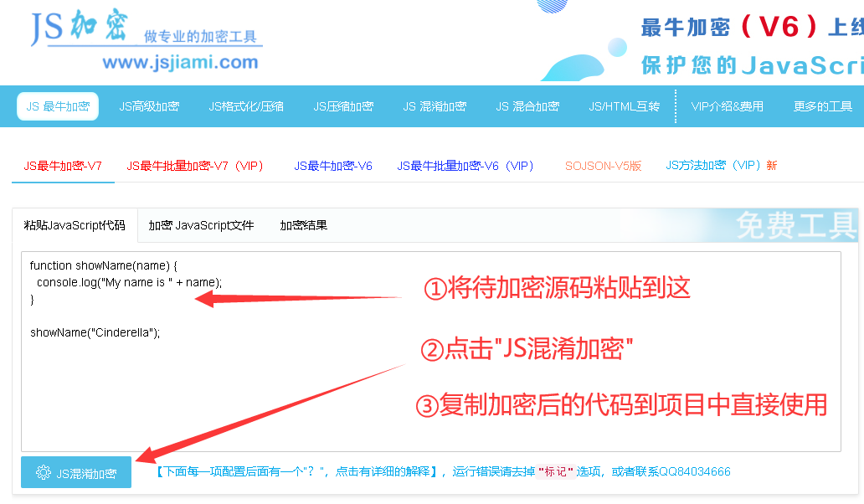864x504 pixels.
Task: Open the JS格式化/压缩 navigation item
Action: [x=245, y=106]
